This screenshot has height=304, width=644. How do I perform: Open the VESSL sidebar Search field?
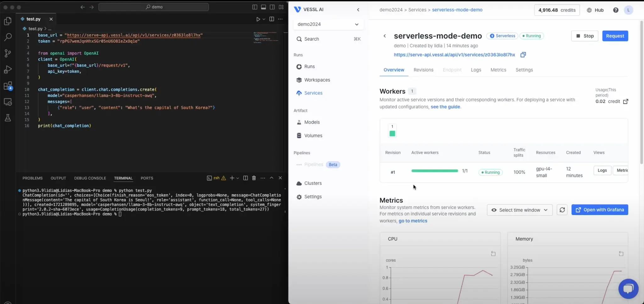pyautogui.click(x=328, y=39)
